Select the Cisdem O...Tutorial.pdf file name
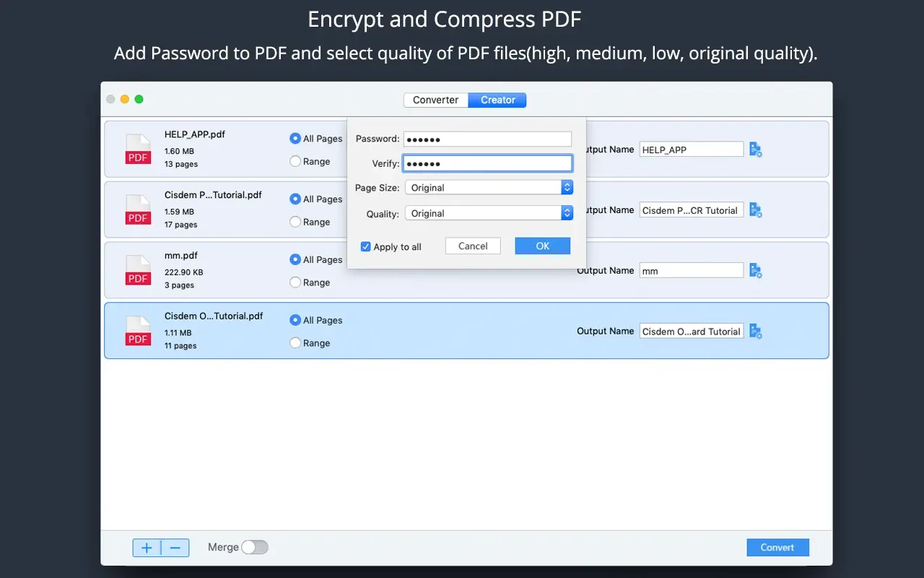The image size is (924, 578). [214, 316]
